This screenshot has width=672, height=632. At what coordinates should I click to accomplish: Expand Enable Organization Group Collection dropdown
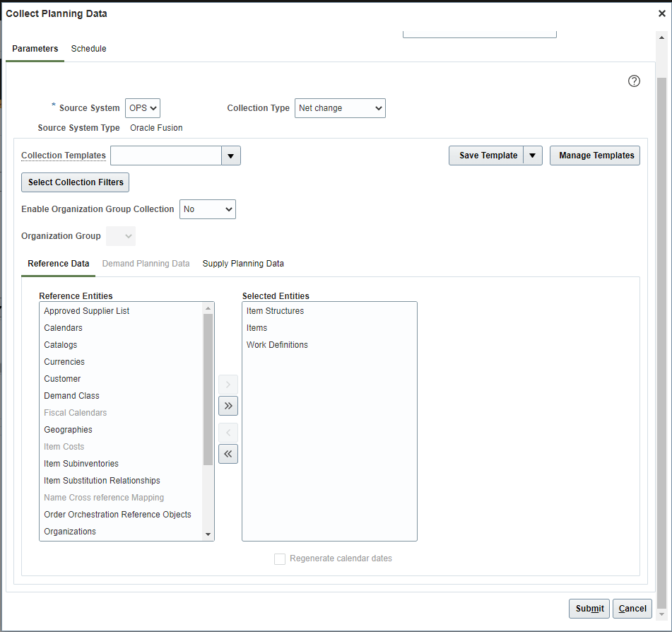click(x=207, y=209)
